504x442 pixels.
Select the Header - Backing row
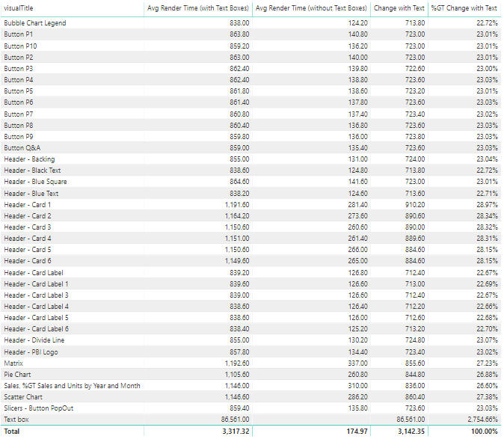251,159
